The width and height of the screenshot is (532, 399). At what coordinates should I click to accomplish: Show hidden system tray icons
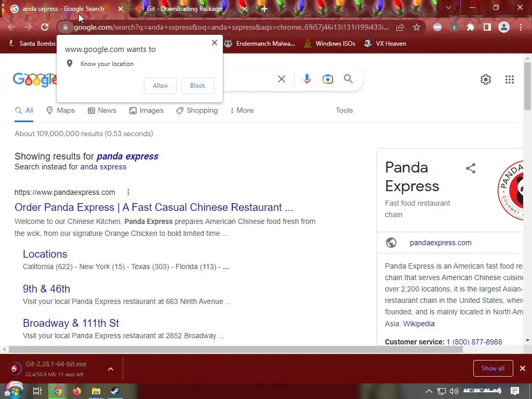[x=429, y=391]
